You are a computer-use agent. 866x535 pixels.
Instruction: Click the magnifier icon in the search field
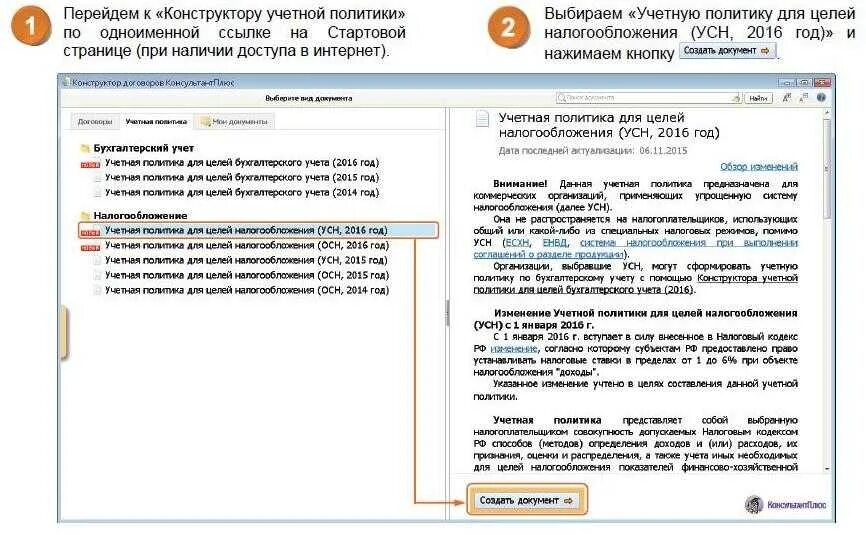pyautogui.click(x=562, y=98)
